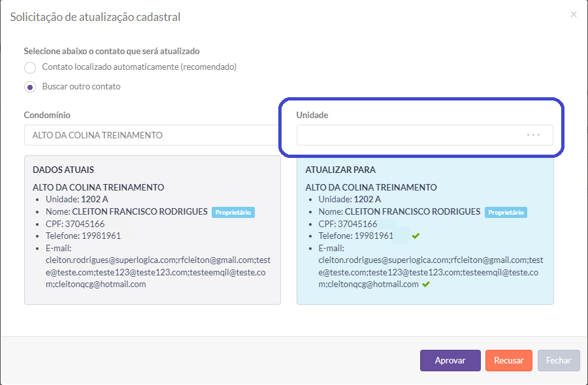This screenshot has width=588, height=385.
Task: Click the Proprietário badge in ATUALIZAR PARA panel
Action: tap(505, 212)
